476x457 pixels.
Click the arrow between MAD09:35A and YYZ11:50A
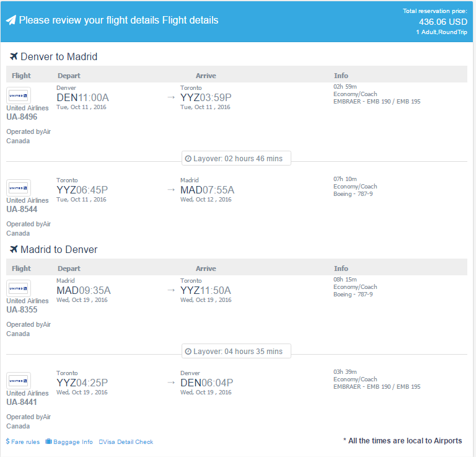click(171, 290)
